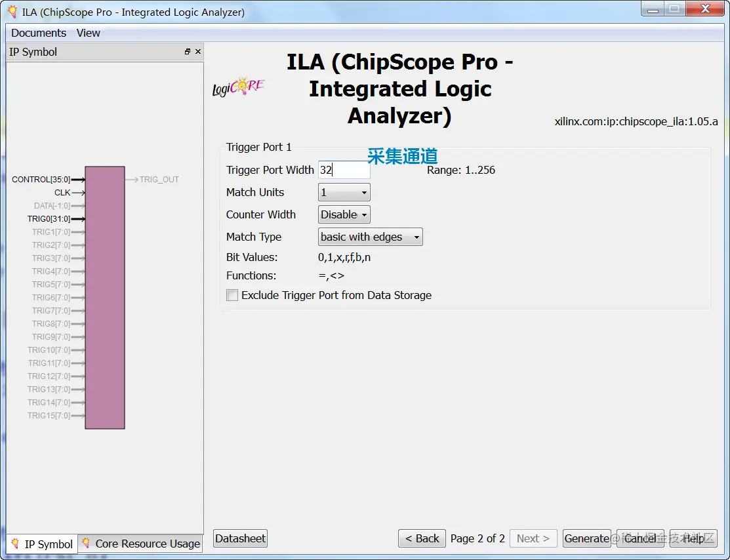
Task: Cancel the ILA configuration
Action: tap(640, 538)
